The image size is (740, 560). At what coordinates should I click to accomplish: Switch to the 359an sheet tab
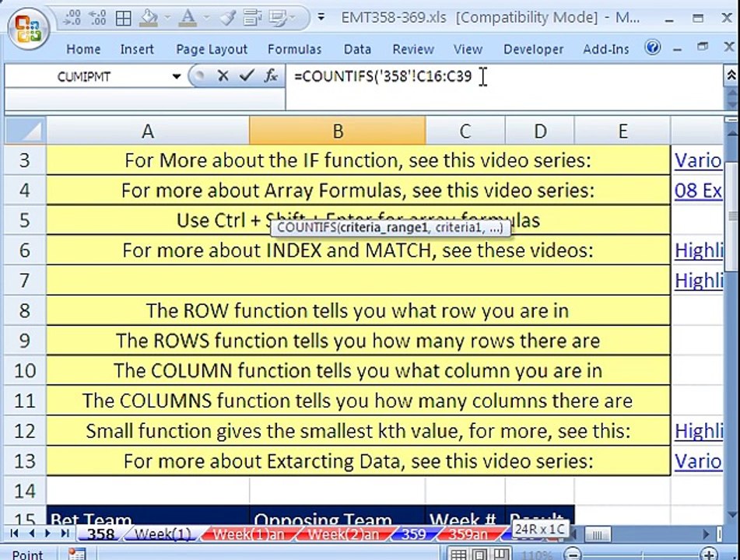468,534
